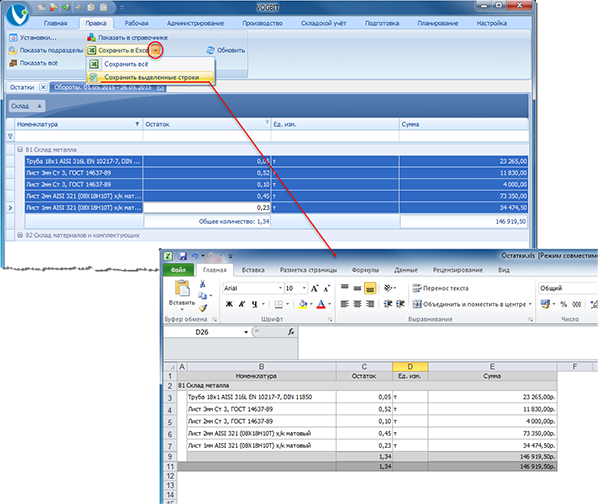Toggle Bold (Ж) formatting in Excel

pyautogui.click(x=227, y=304)
